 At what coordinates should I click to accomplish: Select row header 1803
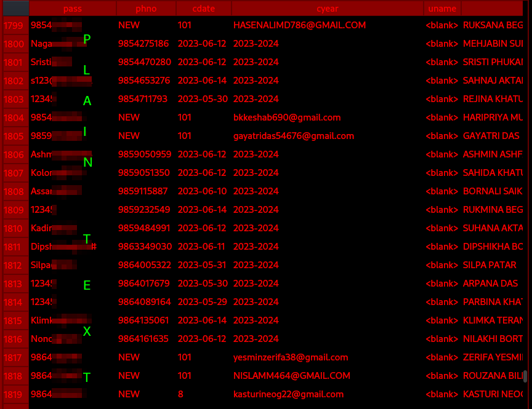(x=14, y=99)
